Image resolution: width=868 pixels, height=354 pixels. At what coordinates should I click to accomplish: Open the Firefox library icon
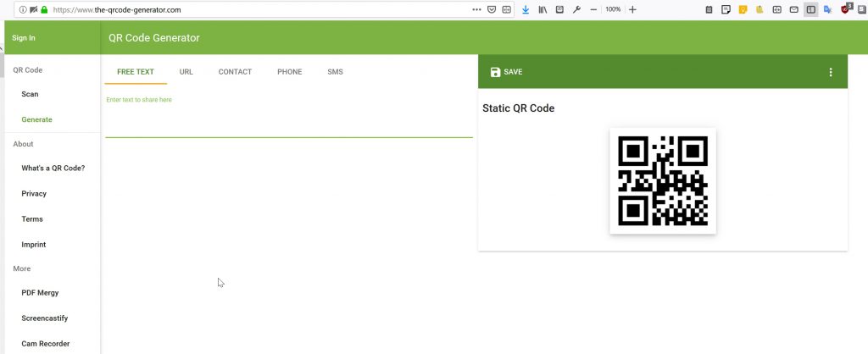(542, 9)
